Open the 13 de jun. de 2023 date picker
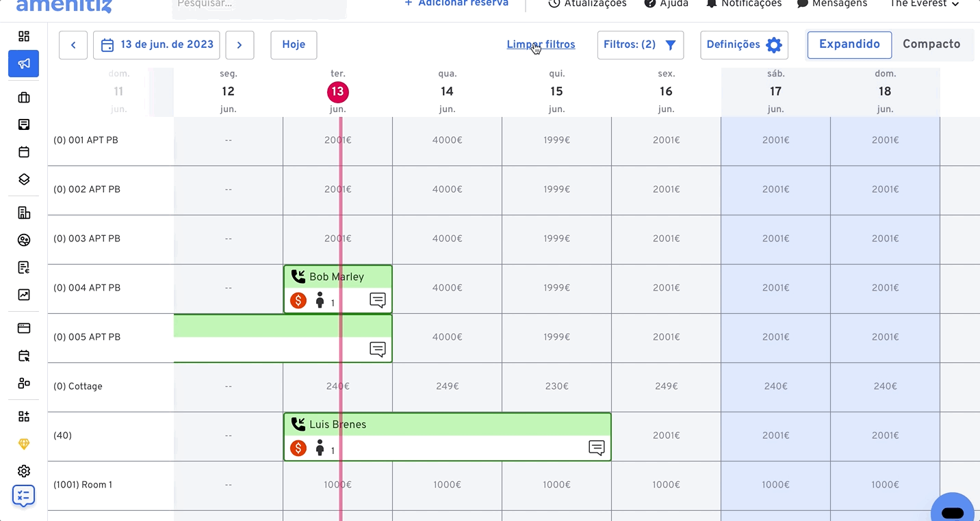The height and width of the screenshot is (521, 980). point(157,45)
